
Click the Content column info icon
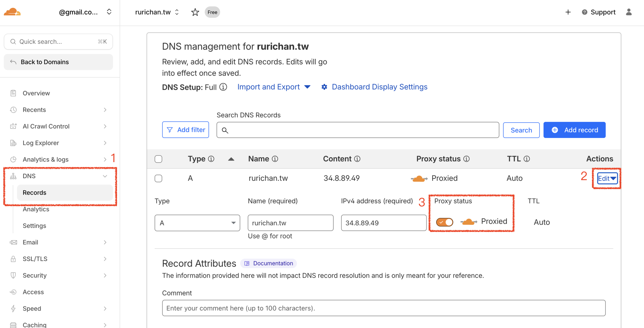pyautogui.click(x=357, y=159)
